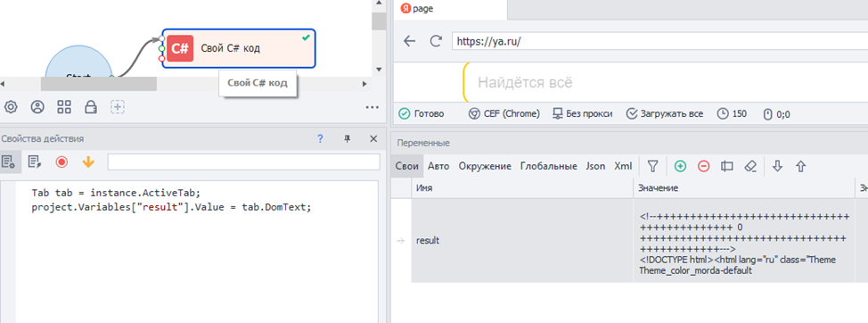Remove variable with red minus icon
The height and width of the screenshot is (323, 868).
(704, 166)
